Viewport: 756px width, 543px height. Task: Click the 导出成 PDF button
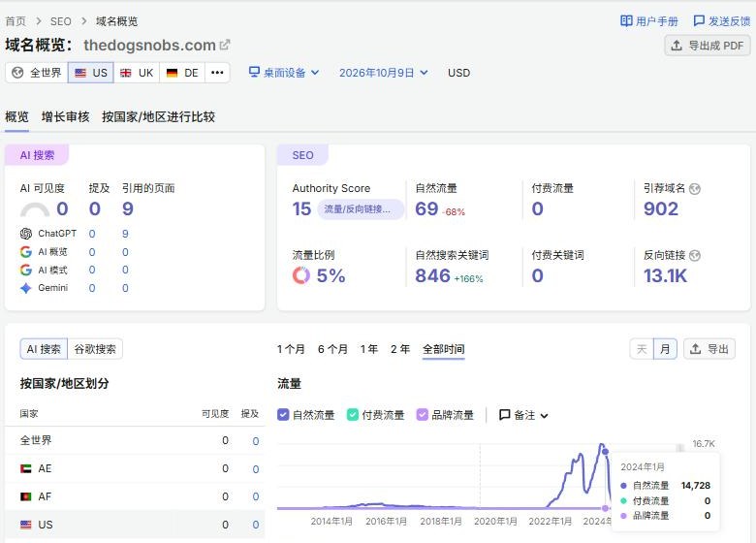pos(708,46)
